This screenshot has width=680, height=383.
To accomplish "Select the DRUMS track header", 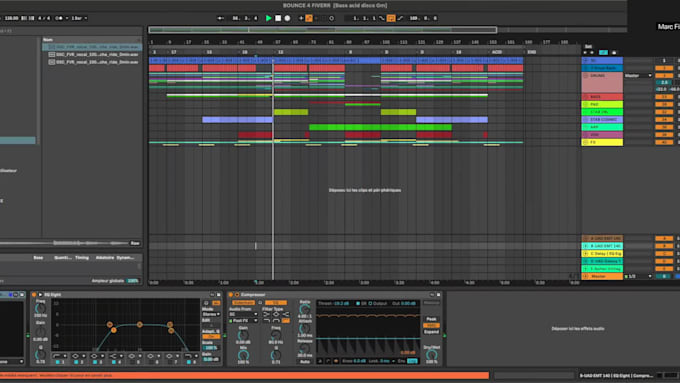I will pos(602,82).
